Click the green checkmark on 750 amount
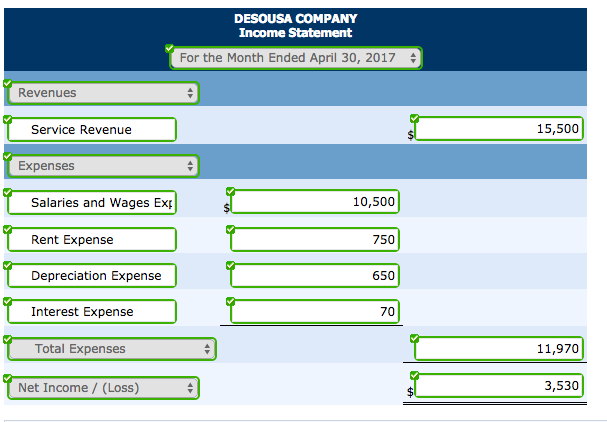 tap(231, 230)
